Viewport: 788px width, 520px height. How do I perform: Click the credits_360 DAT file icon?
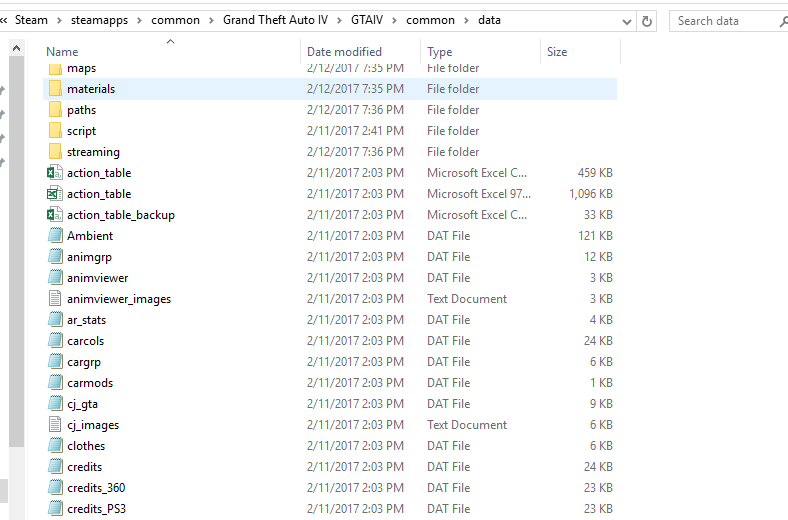55,488
